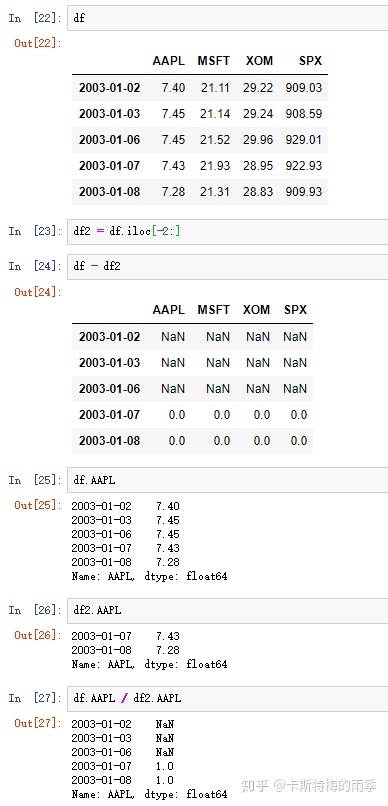This screenshot has height=806, width=388.
Task: Click the In [24] prompt label
Action: pos(34,266)
